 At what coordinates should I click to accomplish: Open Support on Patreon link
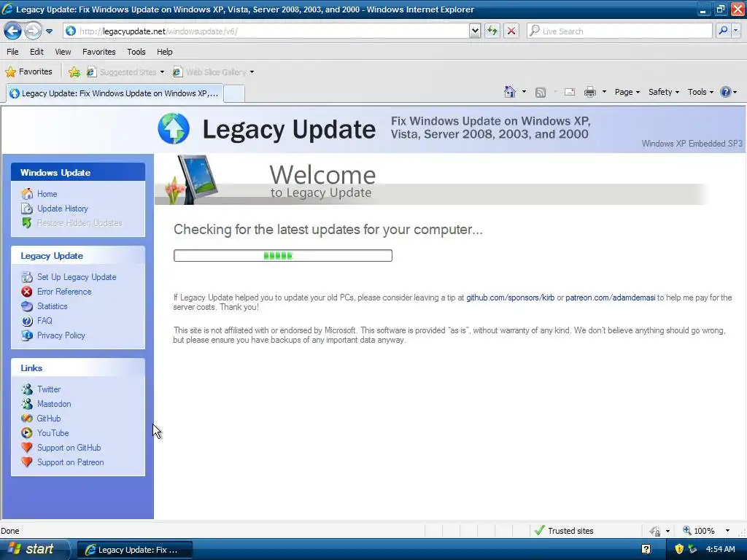71,462
